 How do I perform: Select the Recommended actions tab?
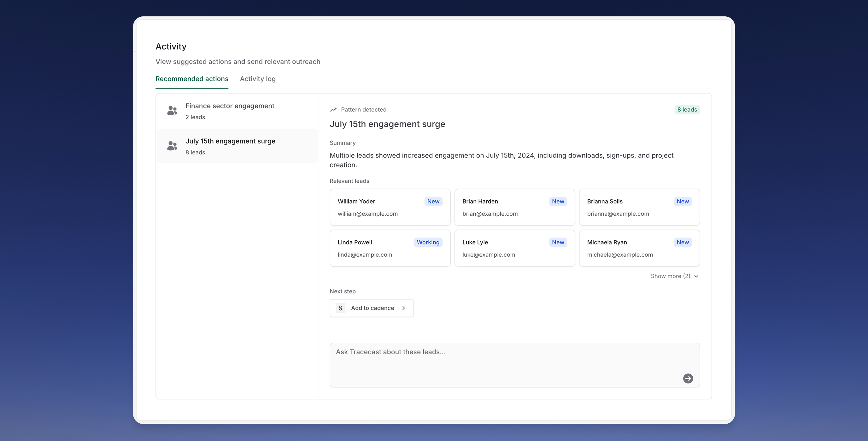point(192,79)
